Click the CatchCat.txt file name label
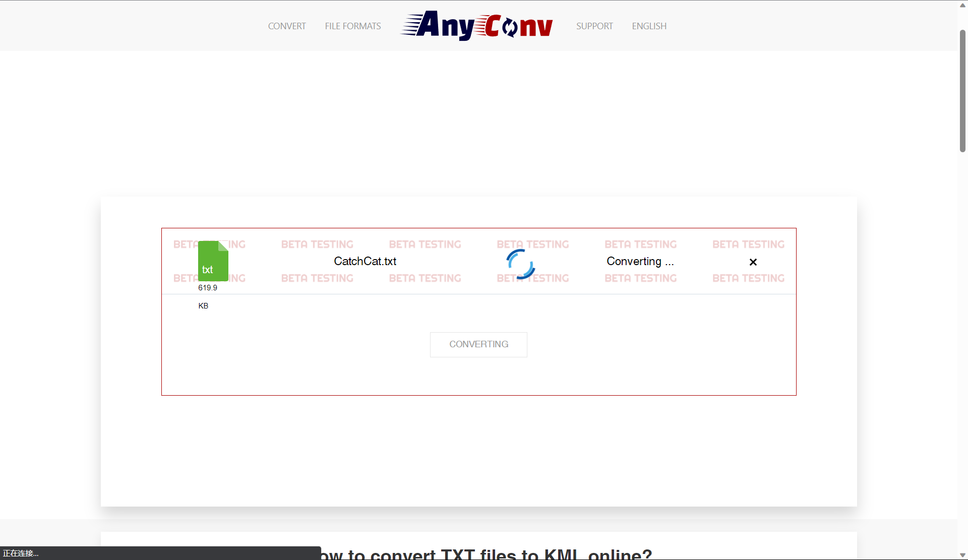The width and height of the screenshot is (968, 560). [365, 261]
